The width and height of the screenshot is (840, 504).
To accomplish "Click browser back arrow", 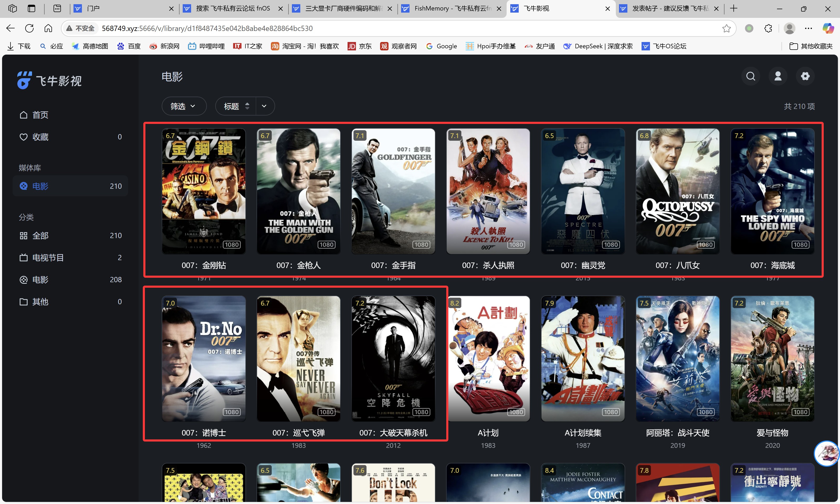I will 10,28.
